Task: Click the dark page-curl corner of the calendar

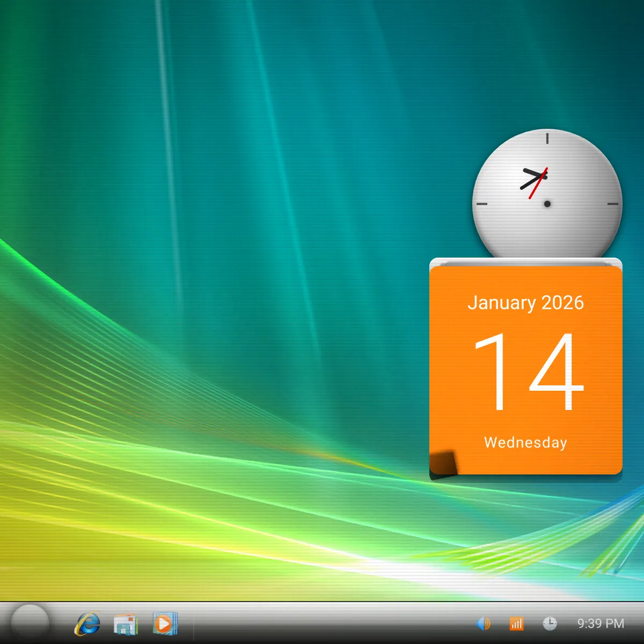Action: [443, 463]
